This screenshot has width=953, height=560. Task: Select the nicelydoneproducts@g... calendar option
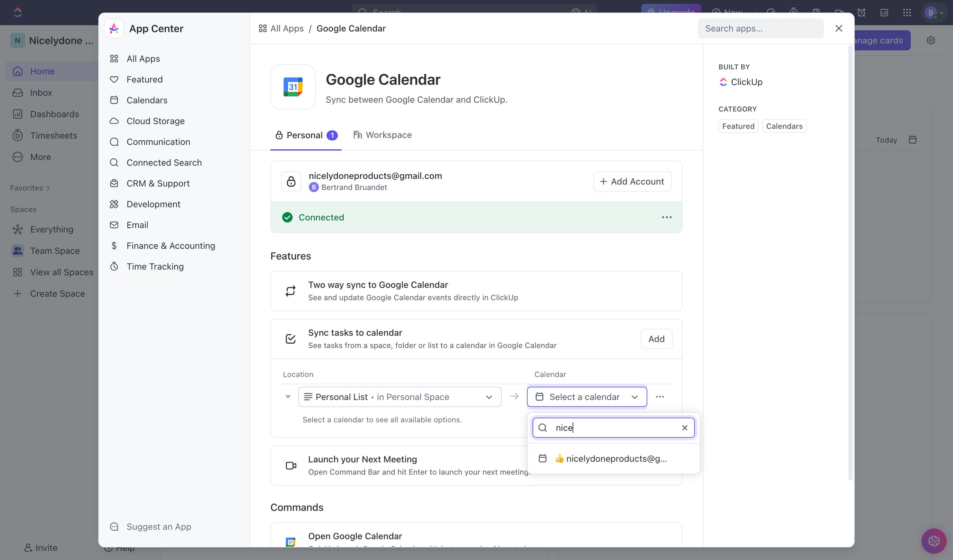tap(613, 458)
